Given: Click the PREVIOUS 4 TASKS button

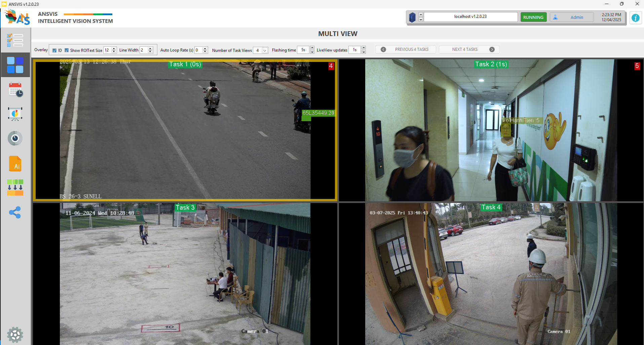Looking at the screenshot, I should (x=405, y=49).
